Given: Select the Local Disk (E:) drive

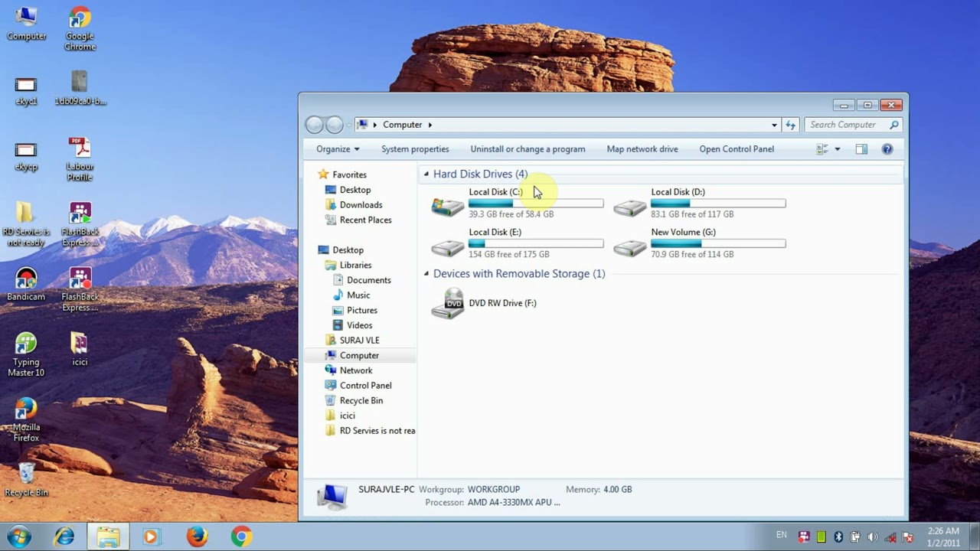Looking at the screenshot, I should coord(518,243).
